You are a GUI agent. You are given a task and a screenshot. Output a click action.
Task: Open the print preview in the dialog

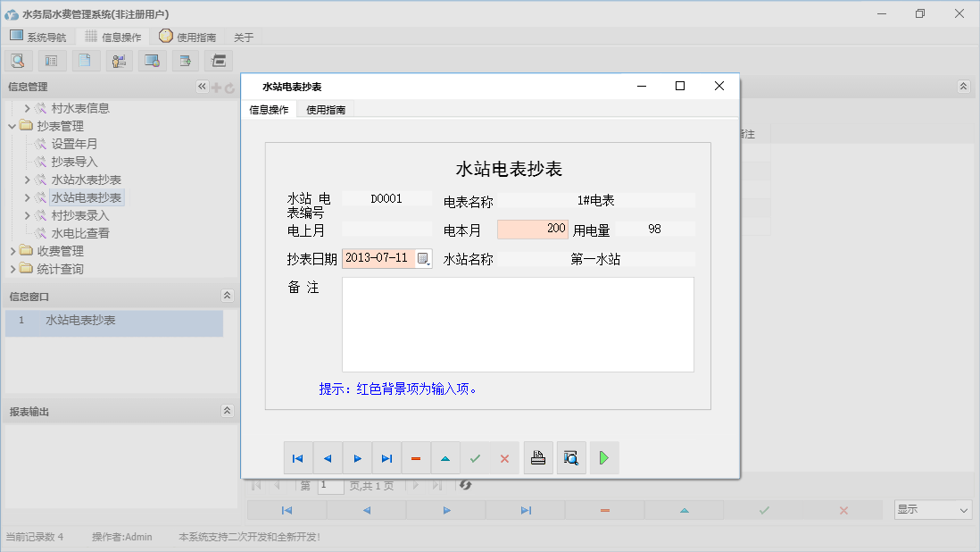pos(571,457)
